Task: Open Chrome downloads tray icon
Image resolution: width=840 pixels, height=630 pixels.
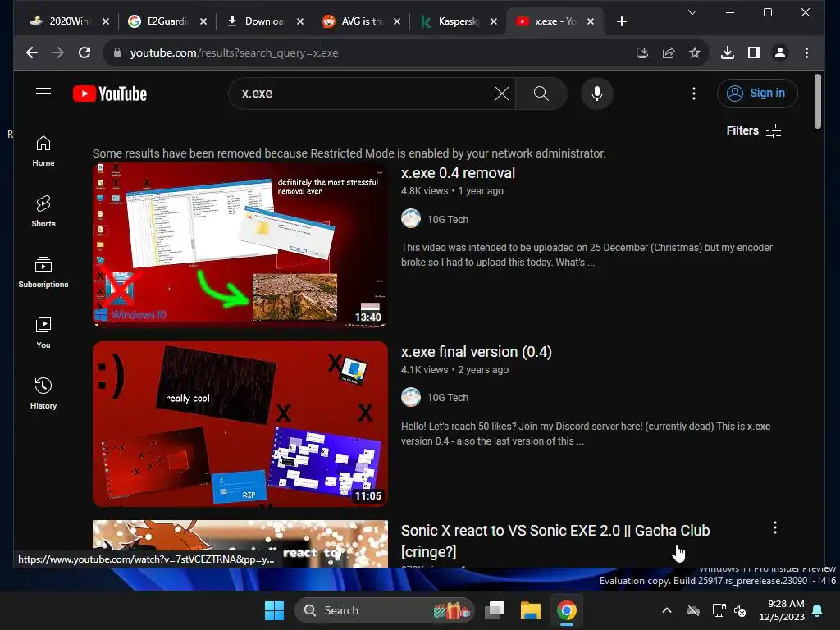Action: point(728,52)
